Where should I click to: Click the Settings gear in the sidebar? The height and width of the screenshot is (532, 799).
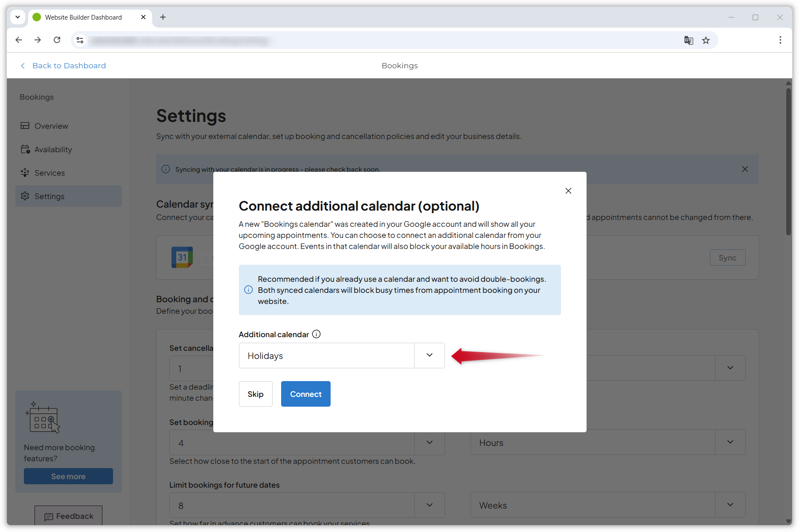pos(49,196)
